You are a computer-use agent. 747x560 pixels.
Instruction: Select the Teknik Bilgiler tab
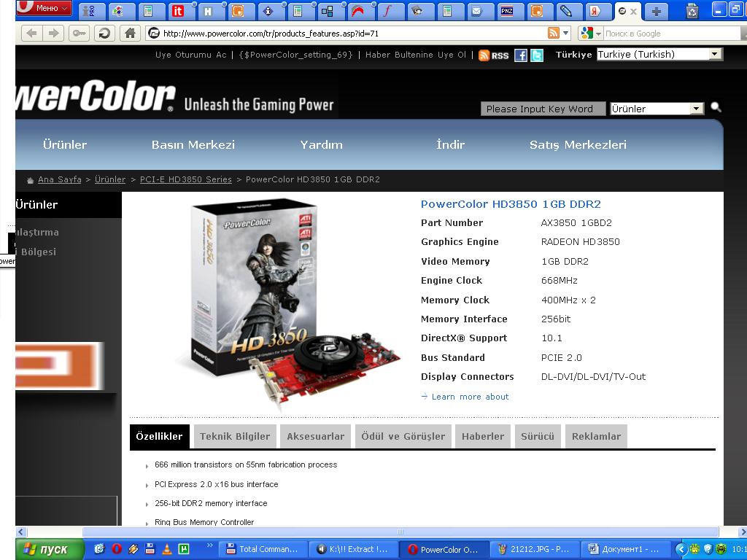[235, 436]
